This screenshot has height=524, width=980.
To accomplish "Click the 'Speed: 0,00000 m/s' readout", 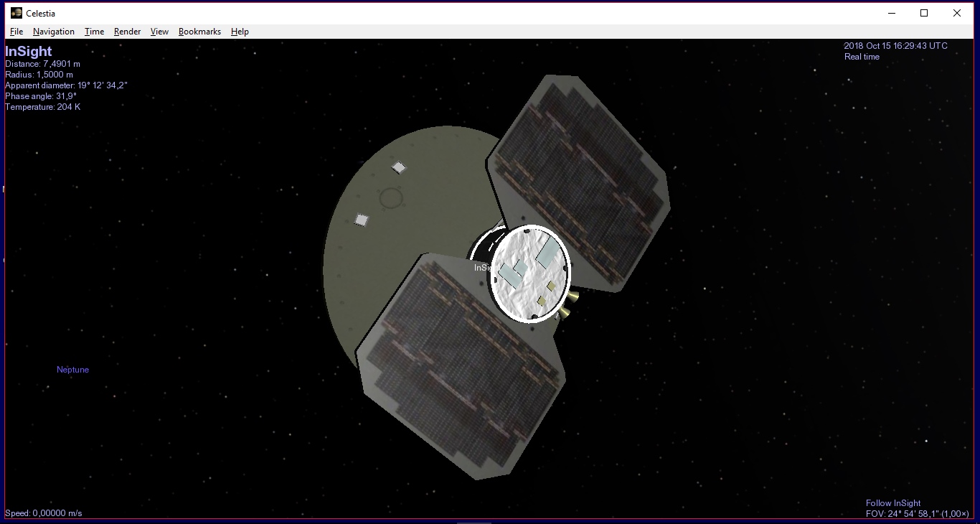I will pyautogui.click(x=43, y=513).
